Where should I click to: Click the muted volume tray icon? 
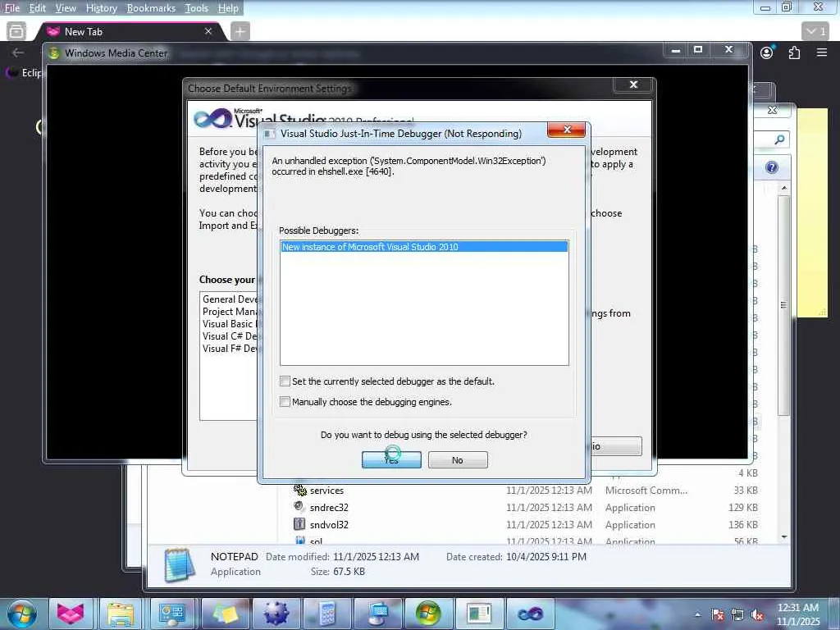(757, 615)
